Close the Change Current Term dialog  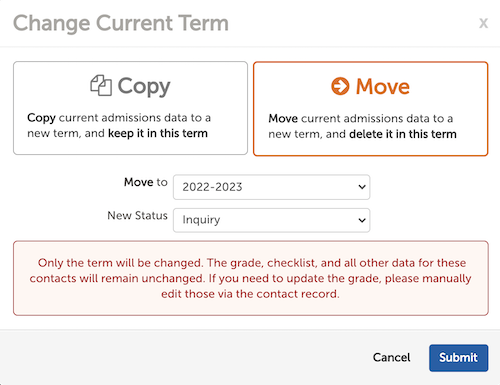[x=483, y=23]
